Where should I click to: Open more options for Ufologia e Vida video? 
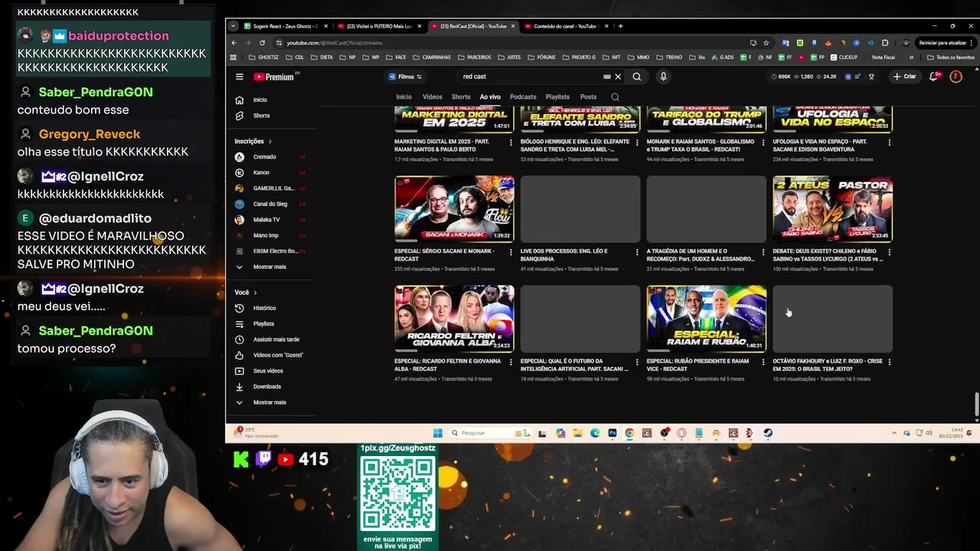[x=889, y=142]
